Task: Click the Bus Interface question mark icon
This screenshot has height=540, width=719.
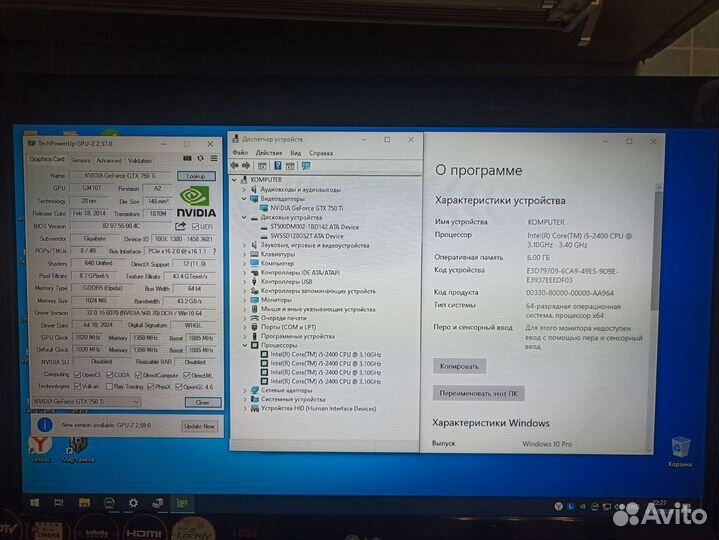Action: (214, 251)
